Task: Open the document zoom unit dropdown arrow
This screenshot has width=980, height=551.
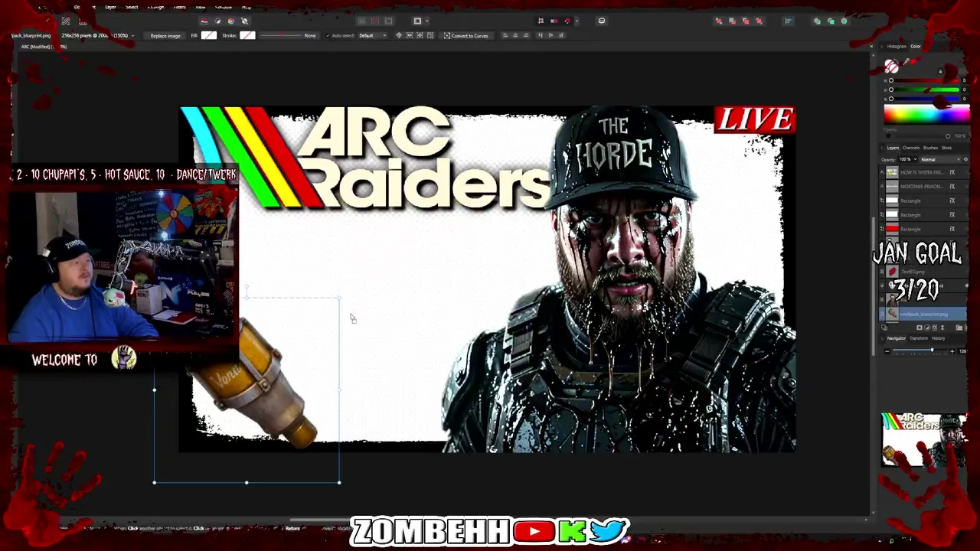Action: (x=132, y=36)
